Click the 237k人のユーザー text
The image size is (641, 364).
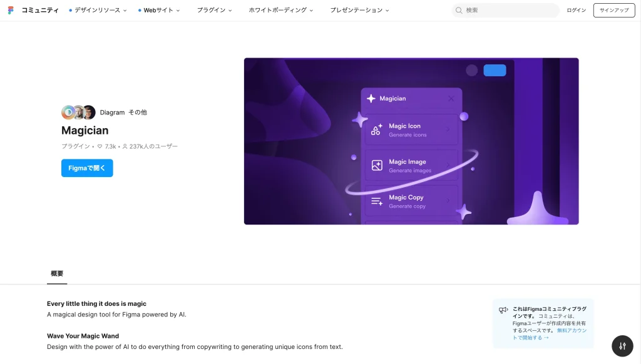(154, 146)
